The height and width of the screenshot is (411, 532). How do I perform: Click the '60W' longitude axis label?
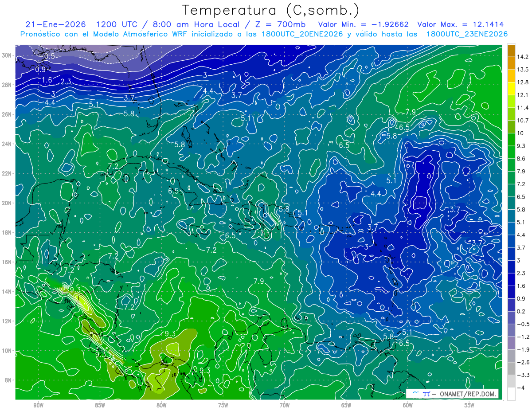click(408, 405)
